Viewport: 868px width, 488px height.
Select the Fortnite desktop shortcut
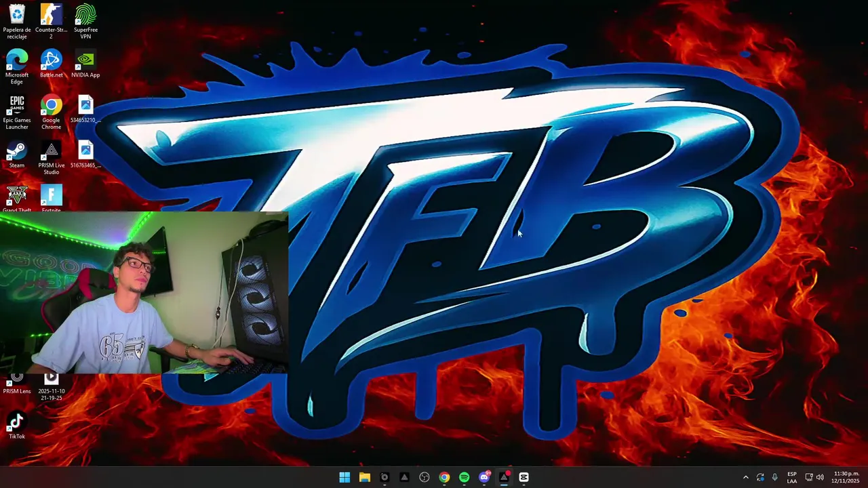51,199
